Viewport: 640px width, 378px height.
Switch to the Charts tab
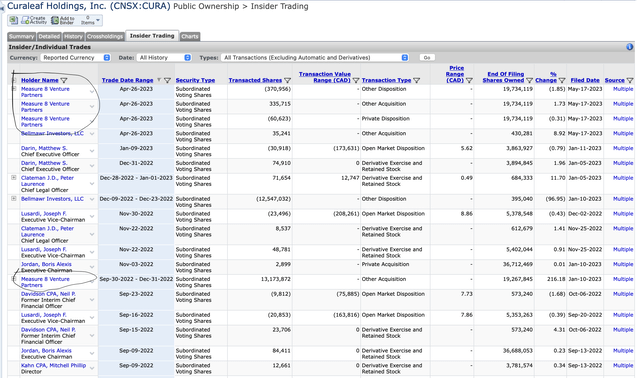(190, 36)
